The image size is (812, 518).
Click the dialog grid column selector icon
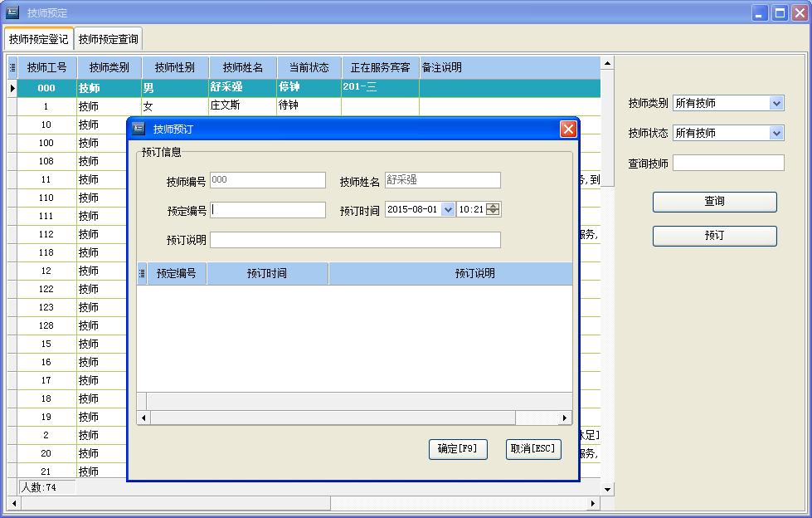coord(142,273)
